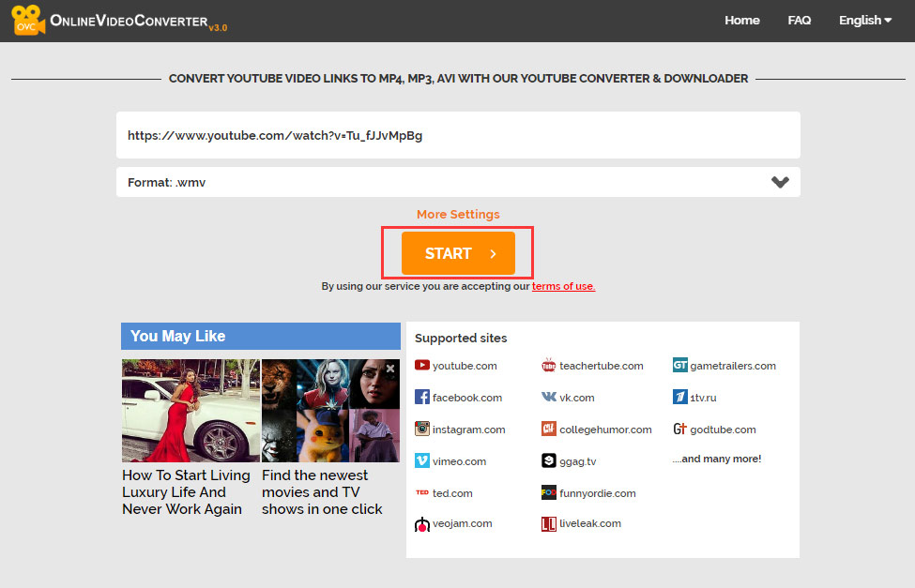Image resolution: width=915 pixels, height=588 pixels.
Task: Click the funnyordie.com text
Action: click(x=598, y=493)
